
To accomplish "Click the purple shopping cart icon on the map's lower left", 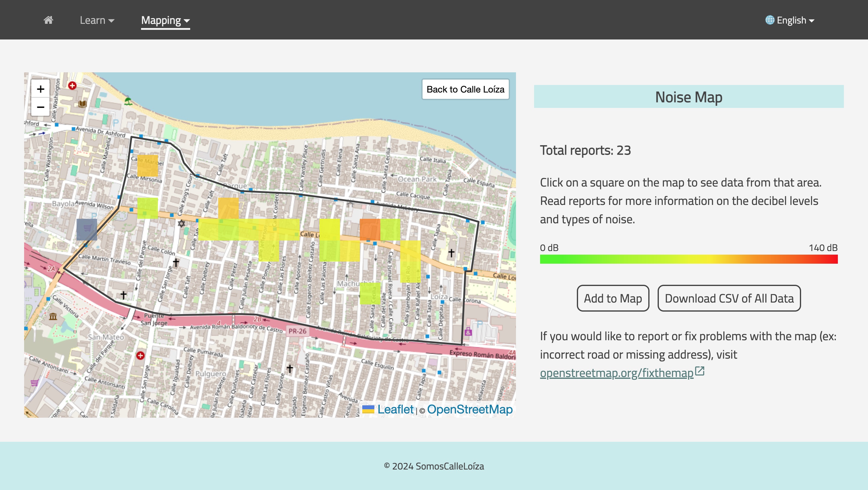I will pos(34,383).
